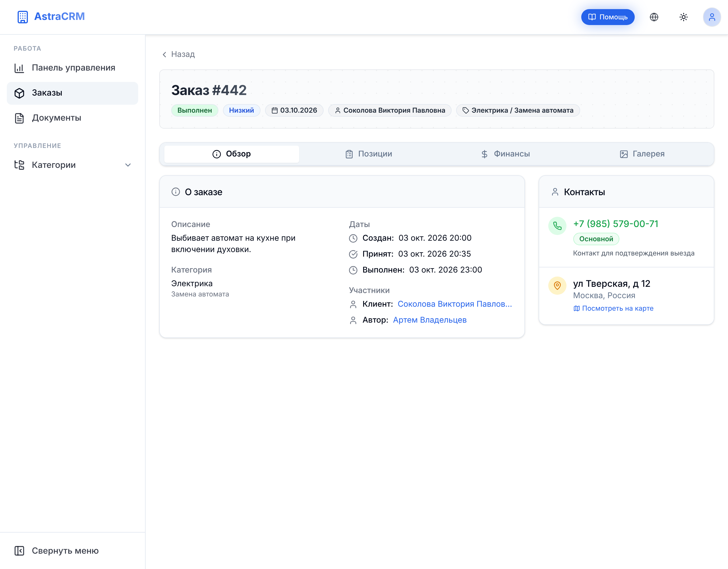Click phone number +7 (985) 579-00-71
The image size is (728, 569).
click(x=616, y=224)
